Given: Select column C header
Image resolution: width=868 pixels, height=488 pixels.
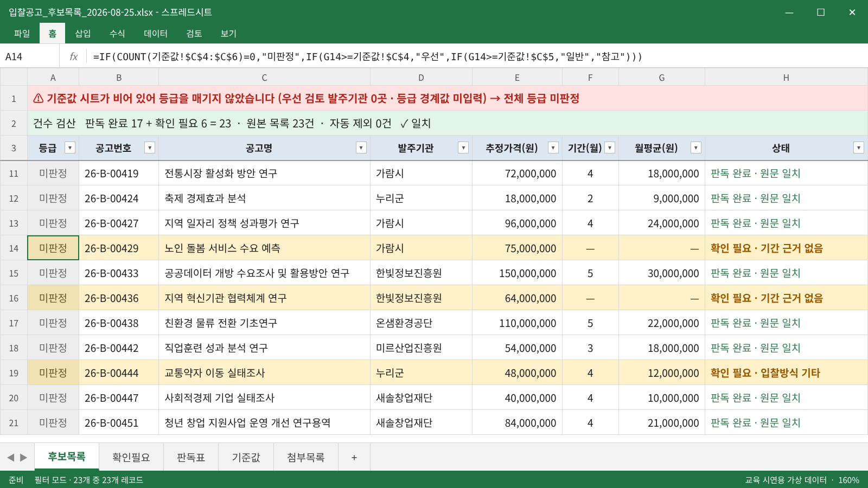Looking at the screenshot, I should click(264, 78).
